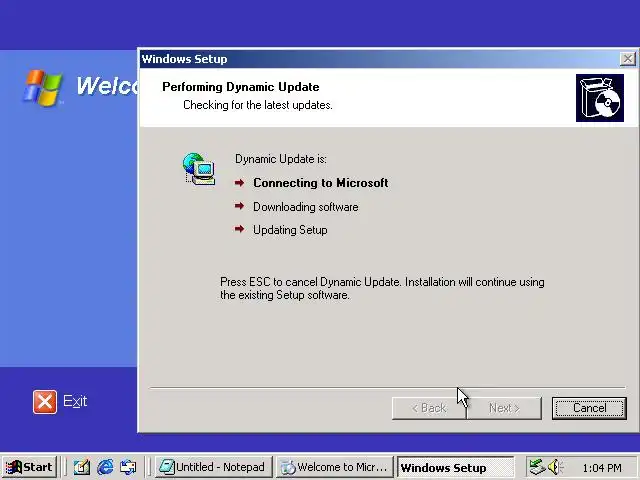Click the red arrow beside Downloading software

tap(240, 206)
